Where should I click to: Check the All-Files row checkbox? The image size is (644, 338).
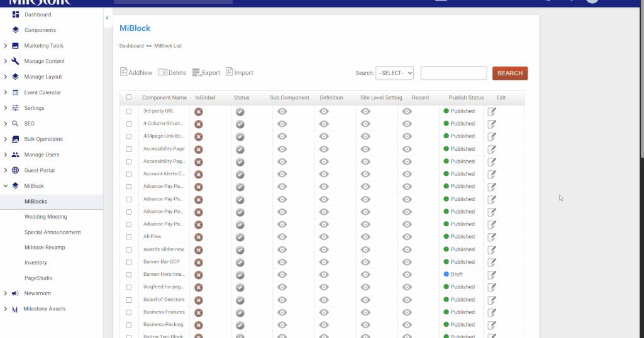point(129,237)
